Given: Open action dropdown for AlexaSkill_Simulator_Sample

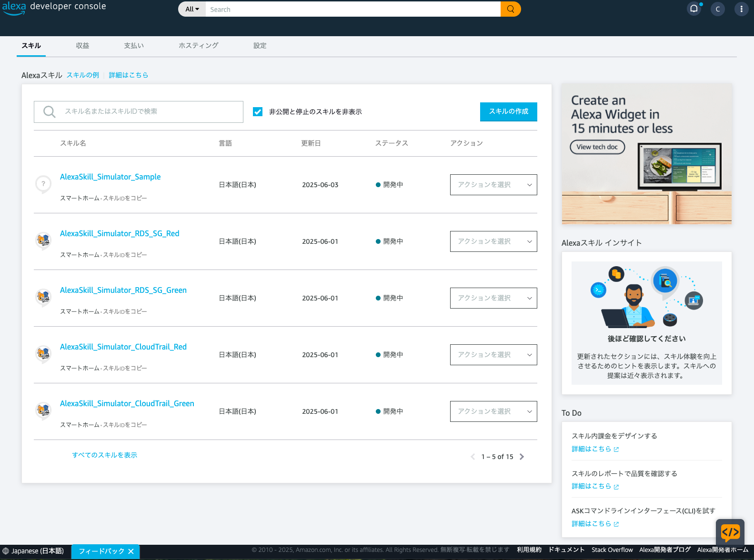Looking at the screenshot, I should click(x=493, y=185).
